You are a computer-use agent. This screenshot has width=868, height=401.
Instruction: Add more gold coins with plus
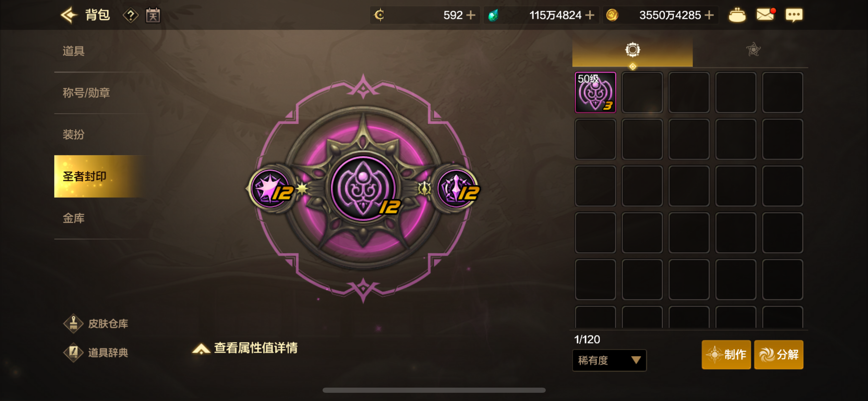coord(709,15)
